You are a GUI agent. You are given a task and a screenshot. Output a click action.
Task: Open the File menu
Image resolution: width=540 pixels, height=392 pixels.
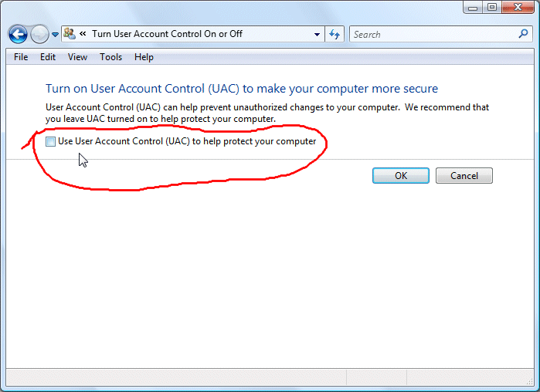point(21,57)
